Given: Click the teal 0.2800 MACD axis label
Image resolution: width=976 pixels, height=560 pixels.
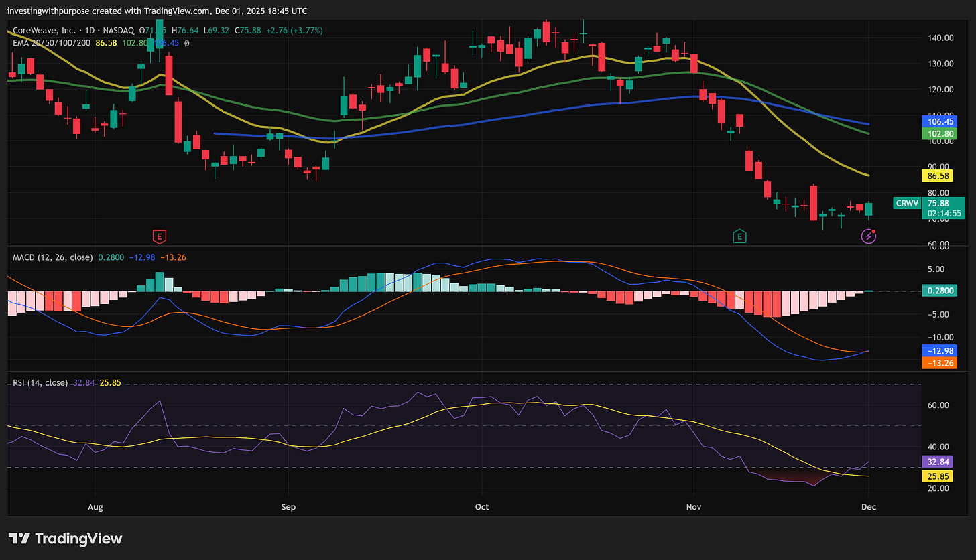Looking at the screenshot, I should click(x=940, y=291).
